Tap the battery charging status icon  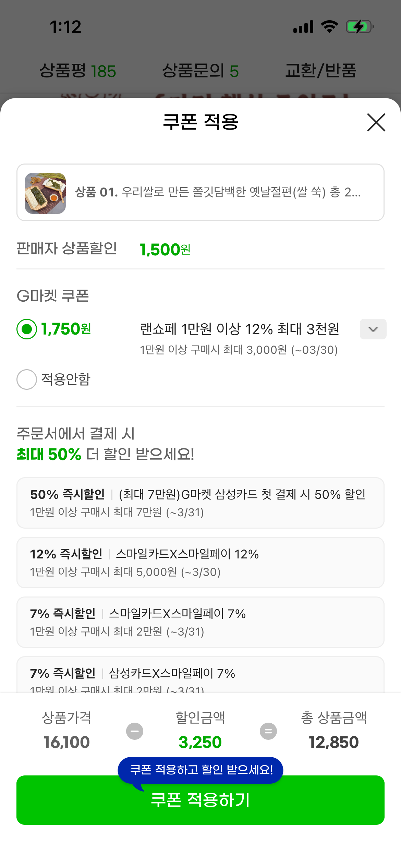(x=359, y=27)
